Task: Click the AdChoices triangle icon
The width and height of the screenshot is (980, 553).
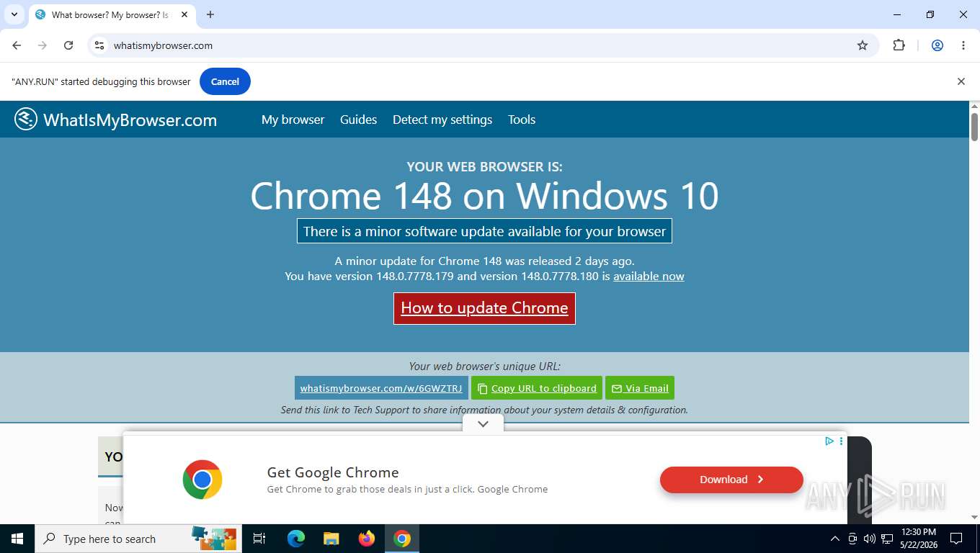Action: [829, 441]
